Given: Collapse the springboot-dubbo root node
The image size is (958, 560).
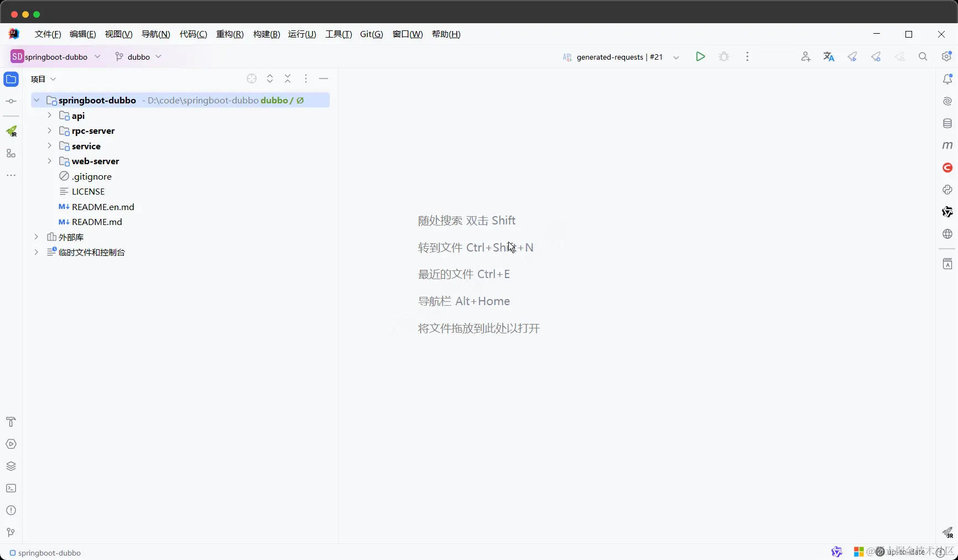Looking at the screenshot, I should 37,100.
